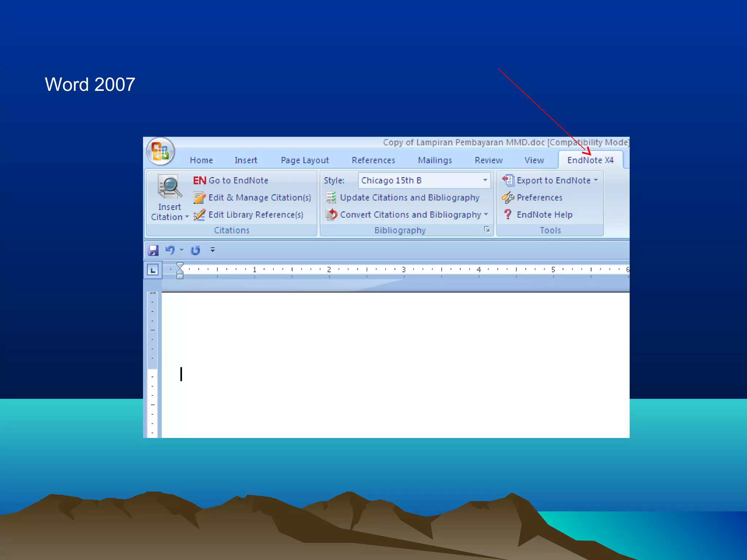The image size is (747, 560).
Task: Open the Undo history dropdown arrow
Action: pyautogui.click(x=182, y=250)
